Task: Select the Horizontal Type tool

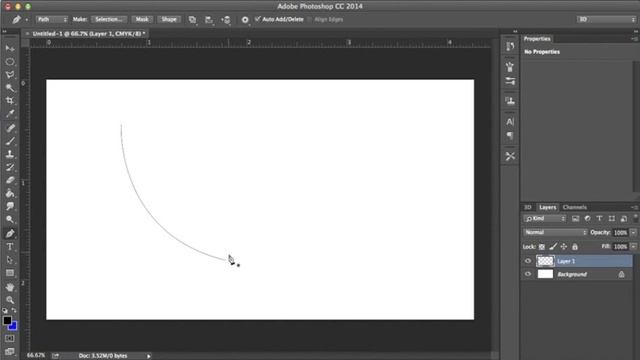Action: coord(10,247)
